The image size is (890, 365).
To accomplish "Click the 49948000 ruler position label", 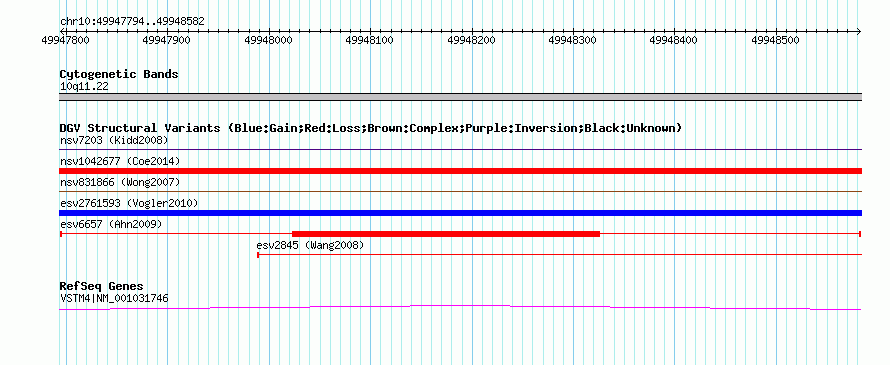I will [268, 40].
